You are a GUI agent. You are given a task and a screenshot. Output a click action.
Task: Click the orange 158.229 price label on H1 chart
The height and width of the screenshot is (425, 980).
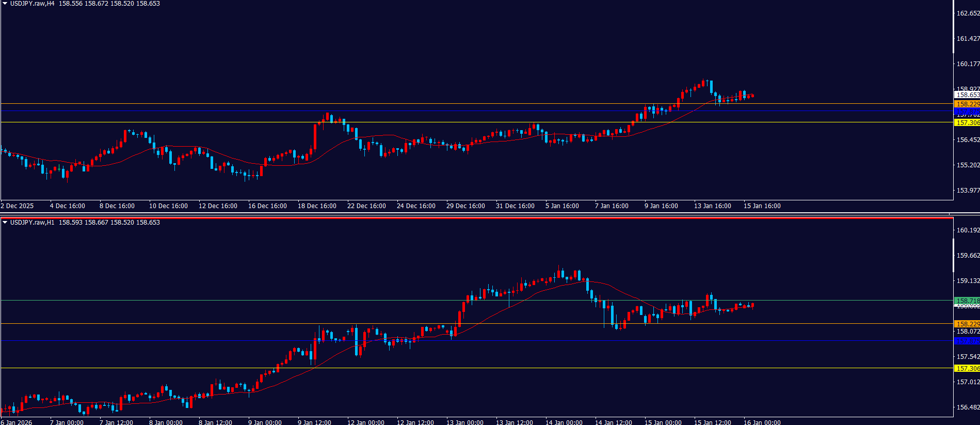pos(967,324)
